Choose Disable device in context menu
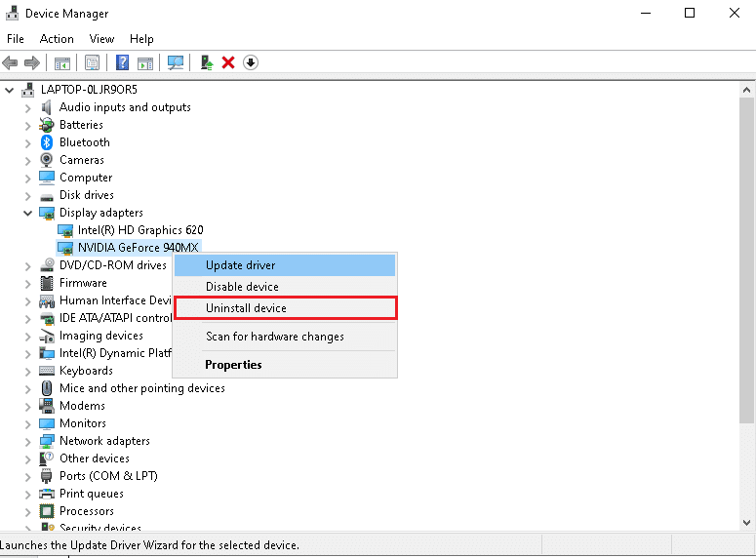Viewport: 756px width, 558px height. click(x=242, y=287)
